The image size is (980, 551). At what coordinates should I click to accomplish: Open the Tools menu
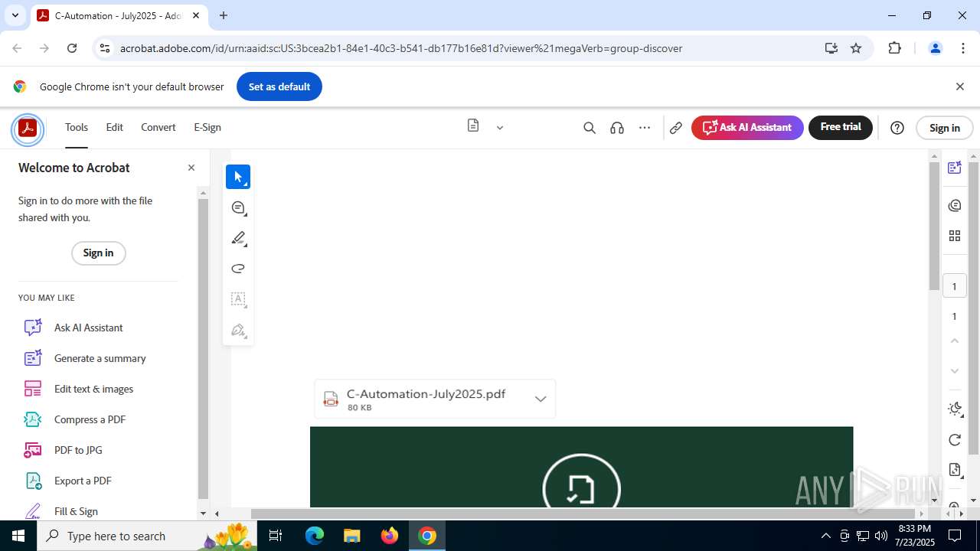(x=77, y=128)
